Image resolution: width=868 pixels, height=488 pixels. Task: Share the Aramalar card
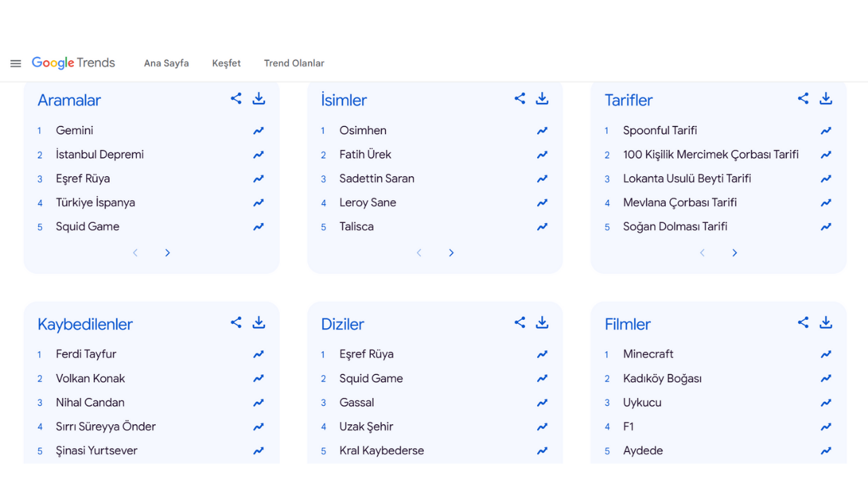coord(236,98)
